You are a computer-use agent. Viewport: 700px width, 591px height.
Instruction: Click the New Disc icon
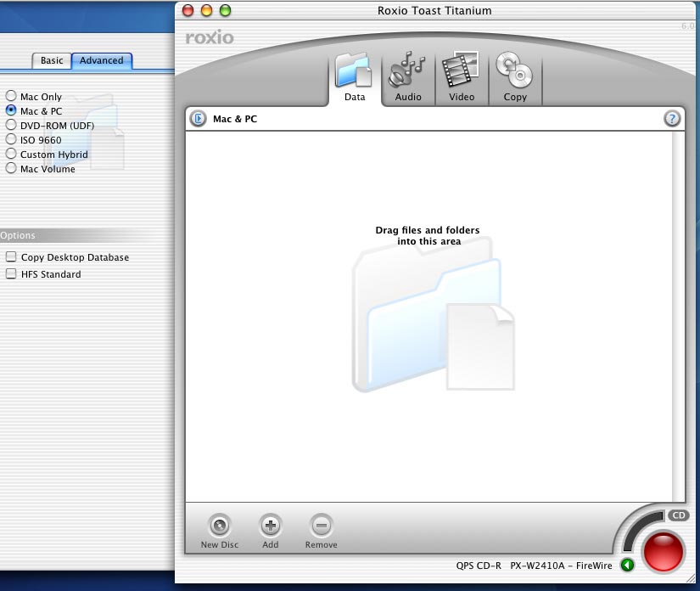219,526
